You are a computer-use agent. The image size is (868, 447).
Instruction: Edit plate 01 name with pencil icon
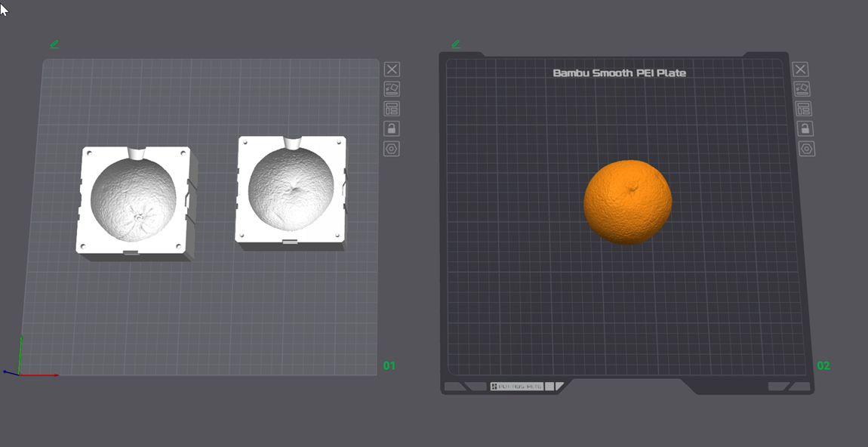pyautogui.click(x=54, y=45)
